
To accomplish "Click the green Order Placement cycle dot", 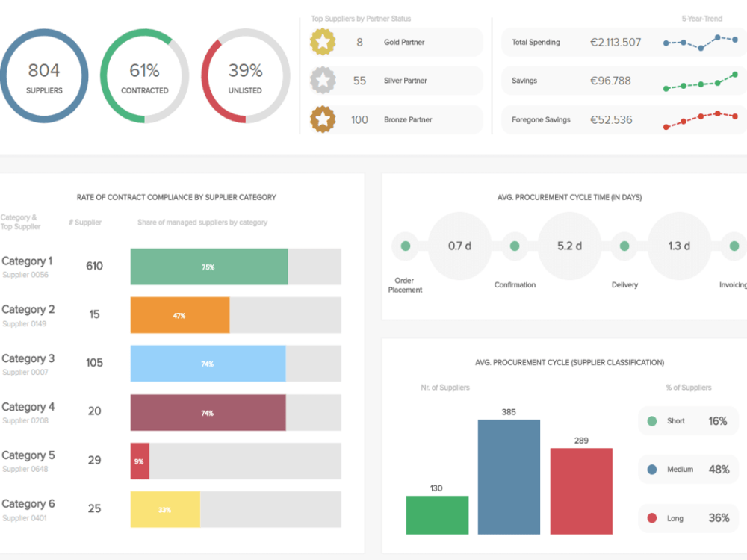I will click(x=406, y=245).
